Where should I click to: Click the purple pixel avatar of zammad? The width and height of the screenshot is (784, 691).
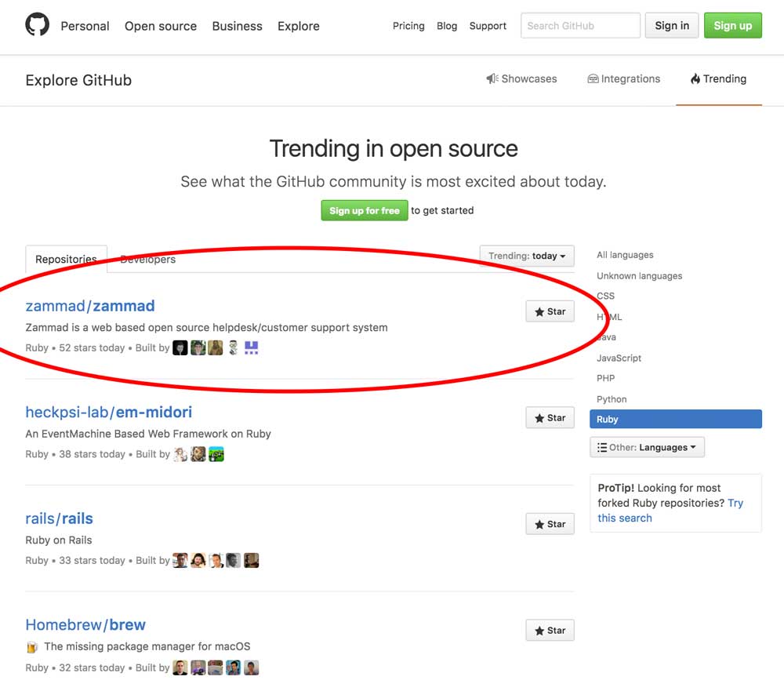(x=251, y=347)
